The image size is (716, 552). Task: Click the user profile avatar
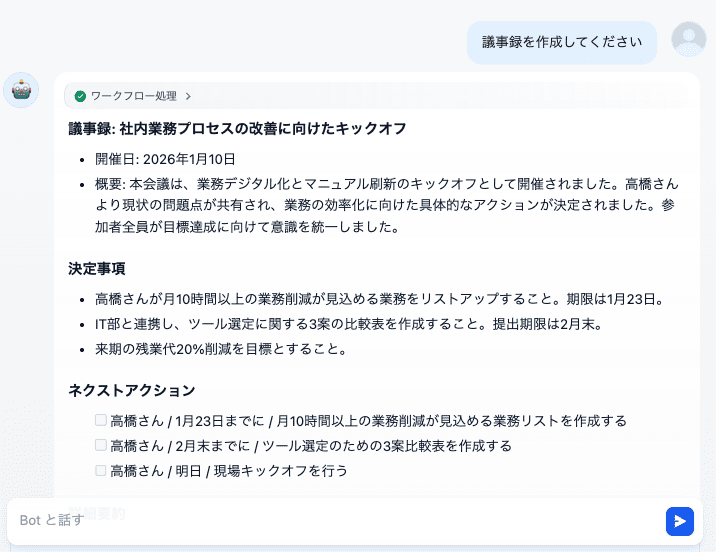point(688,39)
